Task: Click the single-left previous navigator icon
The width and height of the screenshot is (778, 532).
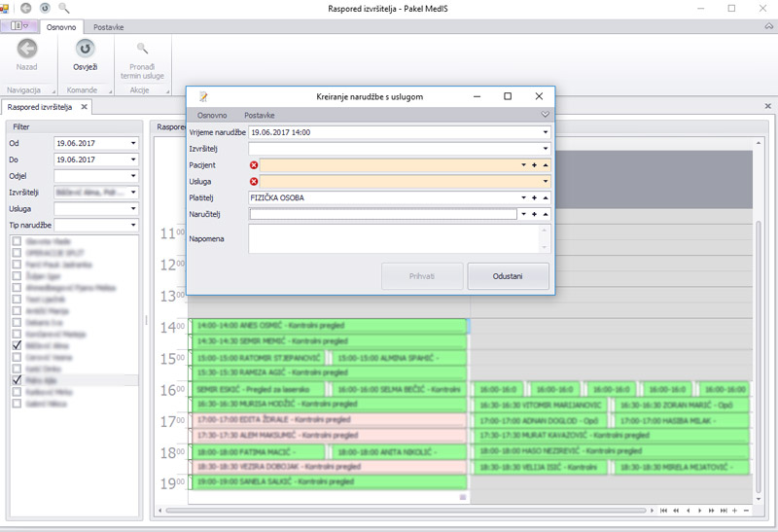Action: [x=689, y=511]
